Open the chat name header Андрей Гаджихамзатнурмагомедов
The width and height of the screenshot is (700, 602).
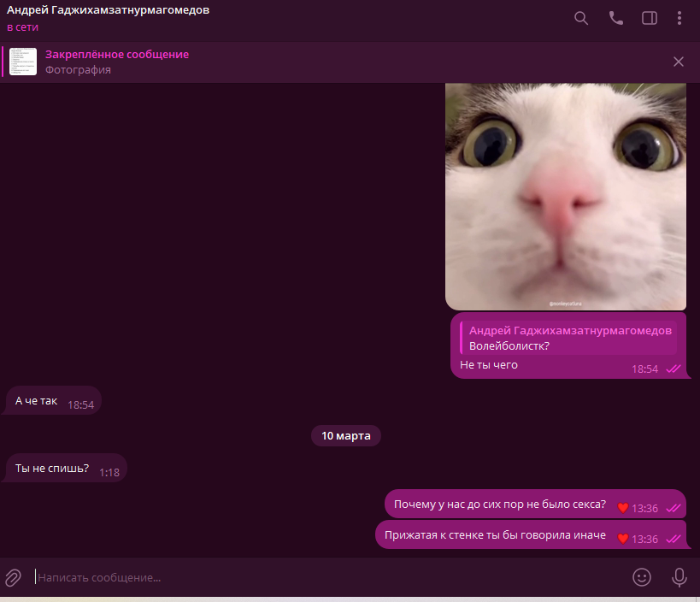(x=108, y=10)
